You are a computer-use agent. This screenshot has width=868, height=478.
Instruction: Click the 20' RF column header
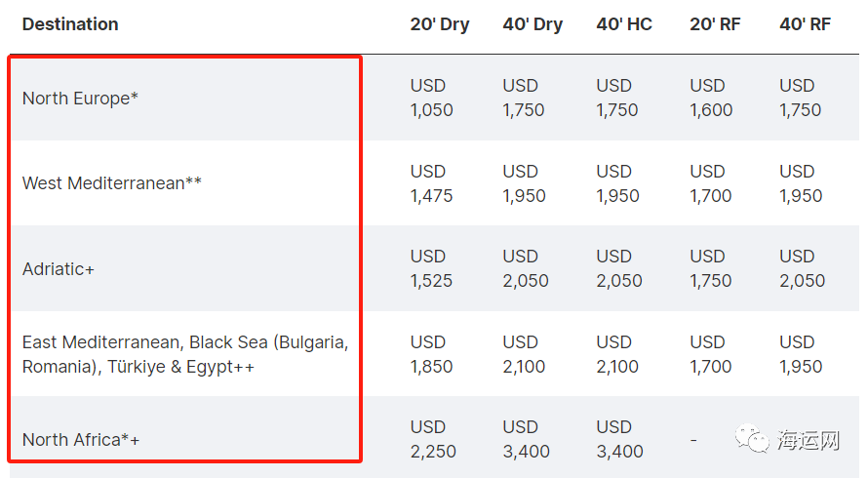(715, 24)
